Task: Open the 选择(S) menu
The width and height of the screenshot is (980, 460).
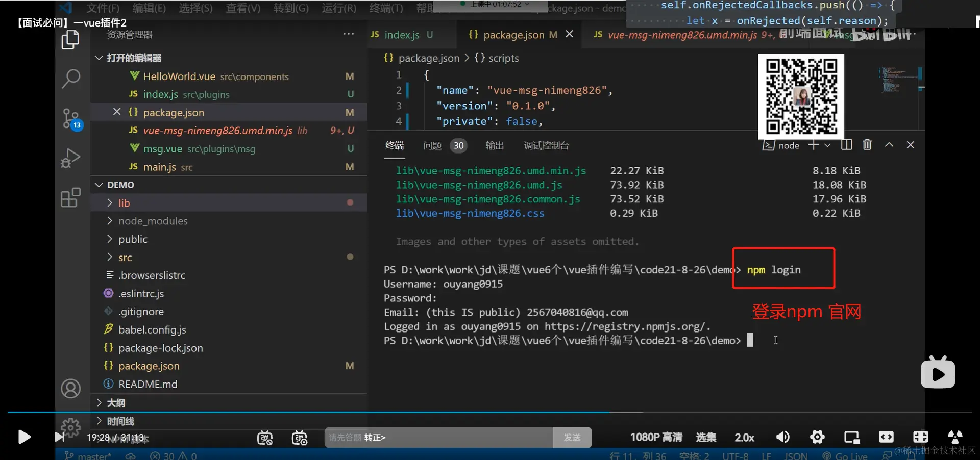Action: [x=195, y=8]
